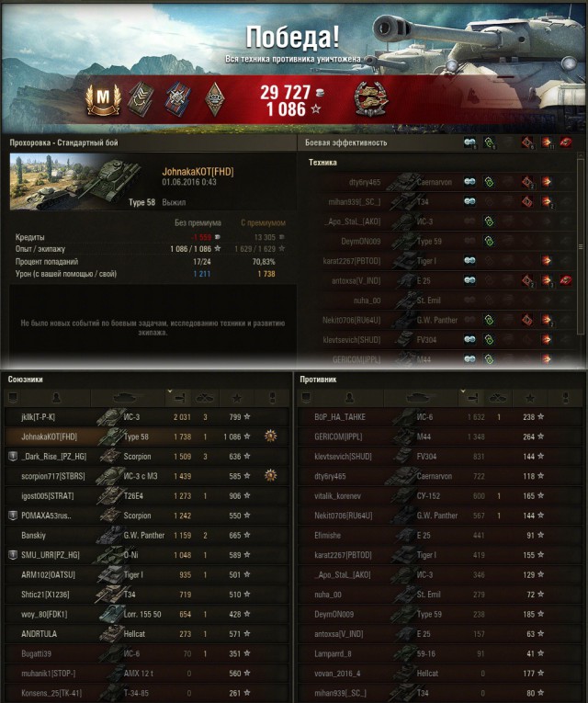Sort allies by player name icon
Screen dimensions: 588x703
(x=56, y=398)
